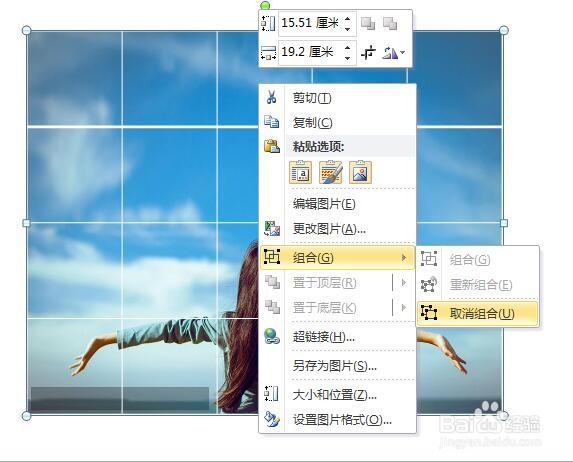This screenshot has width=573, height=462.
Task: Click the Change Picture icon
Action: coord(272,229)
